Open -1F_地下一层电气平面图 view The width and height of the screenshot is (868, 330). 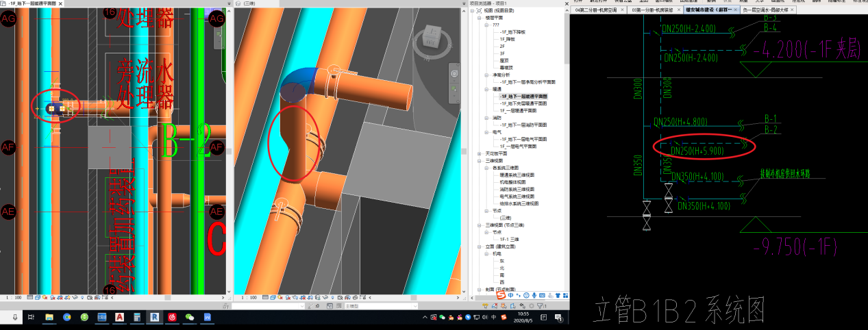pos(523,139)
